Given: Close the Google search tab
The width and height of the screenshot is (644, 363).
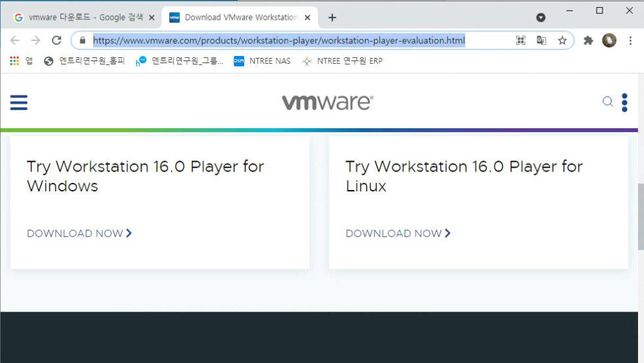Looking at the screenshot, I should [151, 18].
